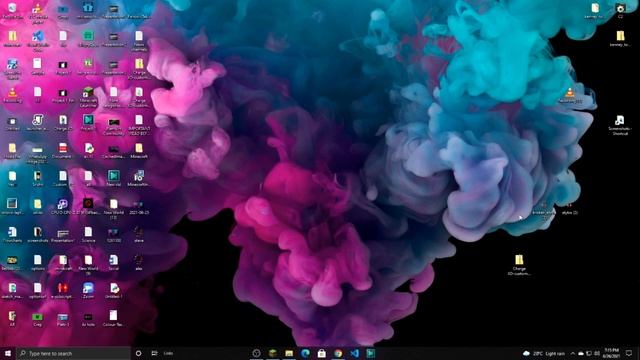640x360 pixels.
Task: Select the VLC media player shortcut
Action: 38,12
